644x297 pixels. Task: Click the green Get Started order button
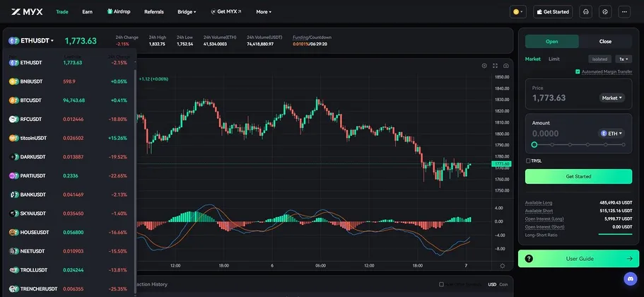578,176
